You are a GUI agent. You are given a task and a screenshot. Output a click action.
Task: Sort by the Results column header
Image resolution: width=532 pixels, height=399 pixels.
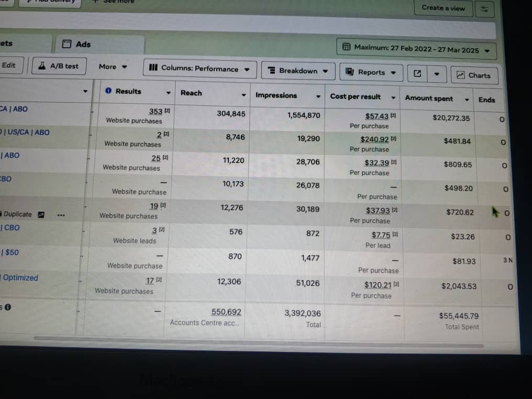(x=128, y=91)
